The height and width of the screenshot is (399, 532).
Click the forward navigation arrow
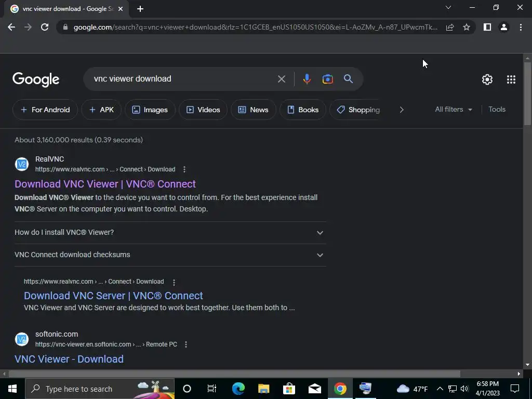pos(28,27)
